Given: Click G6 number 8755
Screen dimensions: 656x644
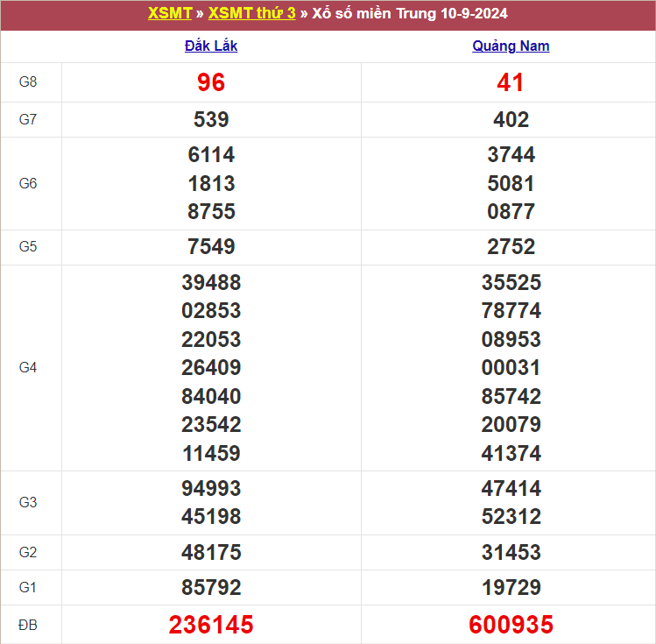Looking at the screenshot, I should [211, 211].
